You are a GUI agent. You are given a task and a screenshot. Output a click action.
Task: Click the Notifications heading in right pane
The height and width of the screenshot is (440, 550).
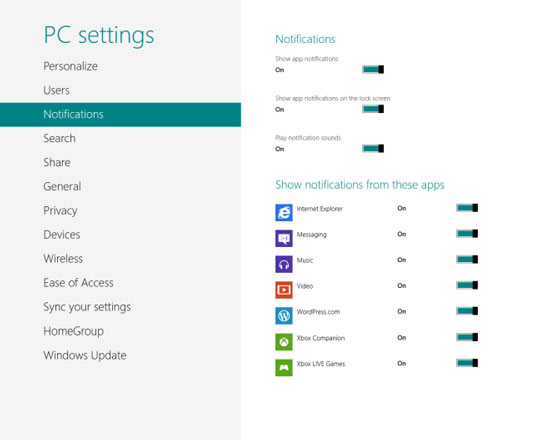pyautogui.click(x=305, y=39)
